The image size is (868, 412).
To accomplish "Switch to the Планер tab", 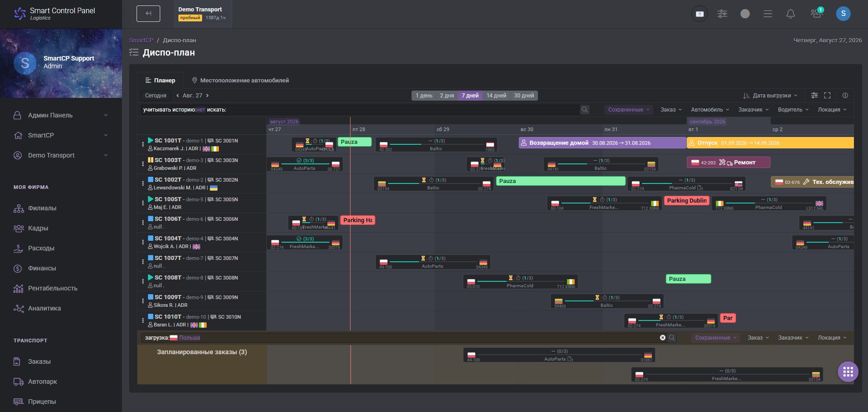I will click(x=160, y=80).
